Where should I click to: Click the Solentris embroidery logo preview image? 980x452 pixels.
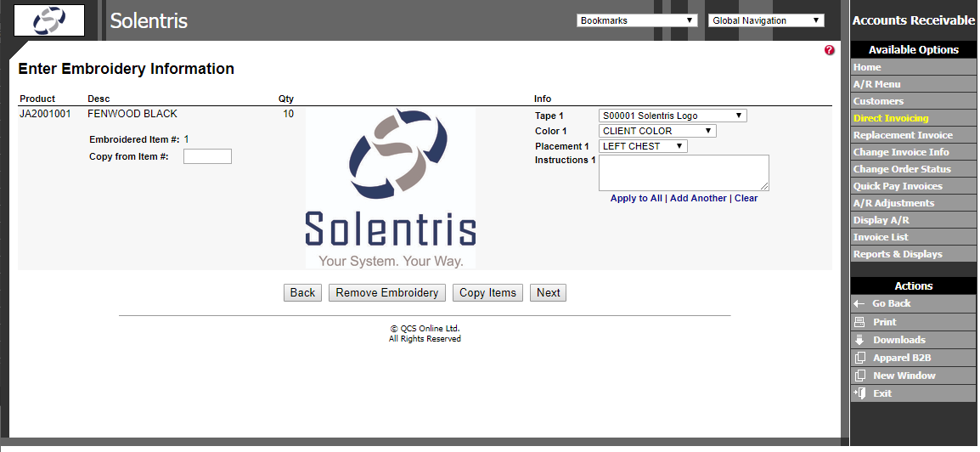click(391, 188)
